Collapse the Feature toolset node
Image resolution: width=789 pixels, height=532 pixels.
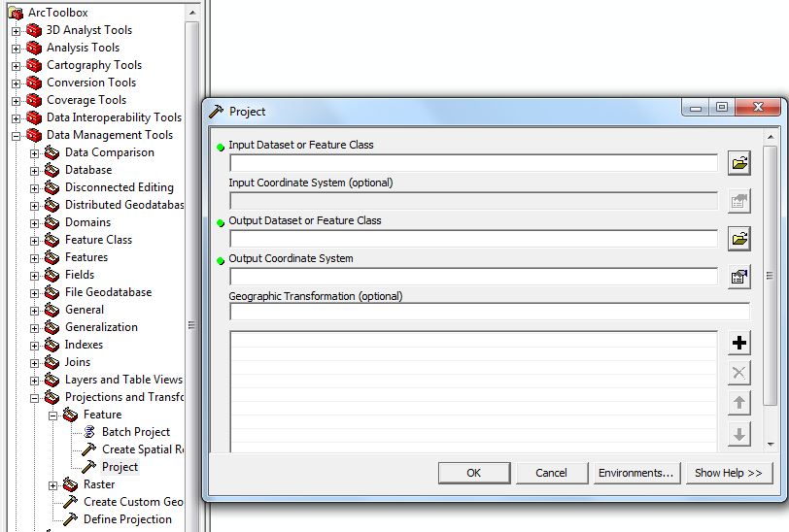[52, 415]
